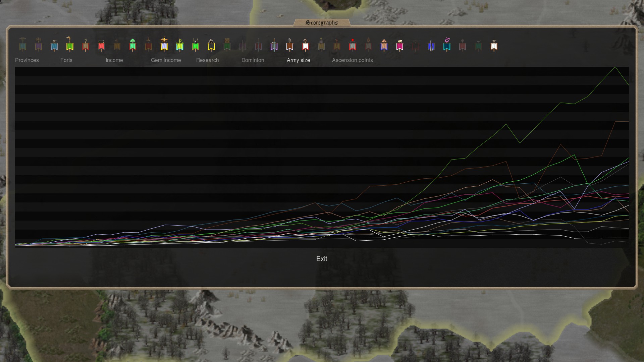644x362 pixels.
Task: Select the lavender banner with golden winged emblem
Action: 164,44
